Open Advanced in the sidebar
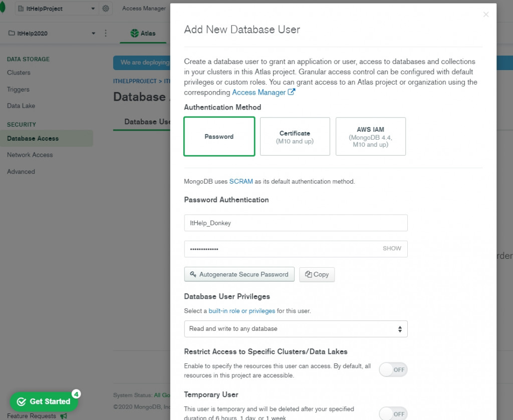Screen dimensions: 513x420 coord(21,171)
